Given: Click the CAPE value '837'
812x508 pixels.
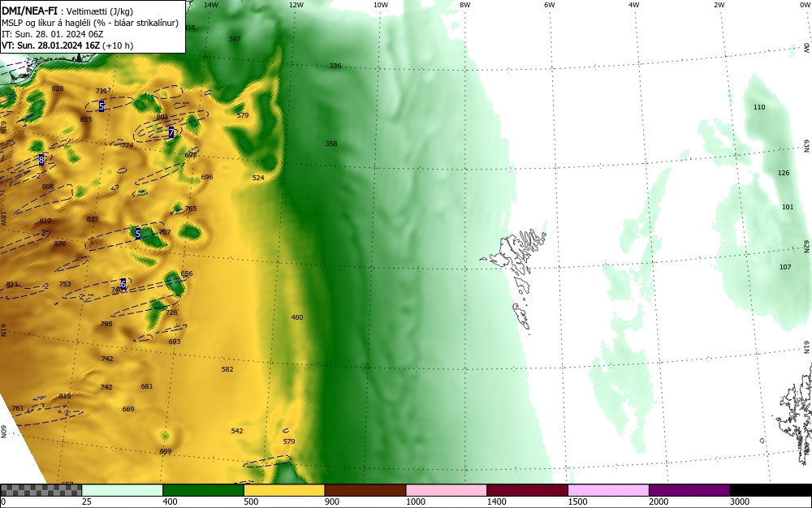Looking at the screenshot, I should pos(93,219).
